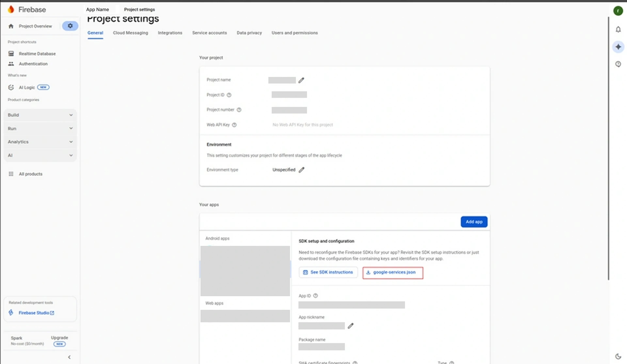Open the project settings gear icon
The height and width of the screenshot is (364, 627).
(x=70, y=26)
